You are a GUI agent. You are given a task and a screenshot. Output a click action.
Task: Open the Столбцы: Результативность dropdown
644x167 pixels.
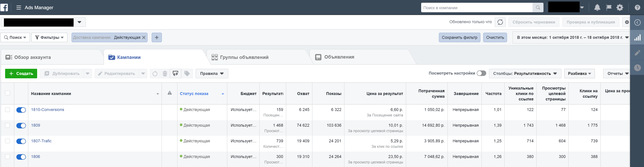pyautogui.click(x=525, y=74)
